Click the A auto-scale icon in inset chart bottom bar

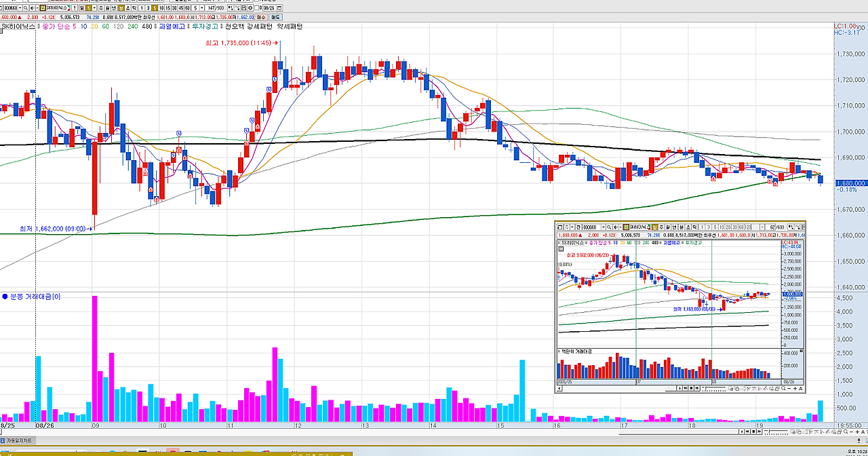click(801, 389)
